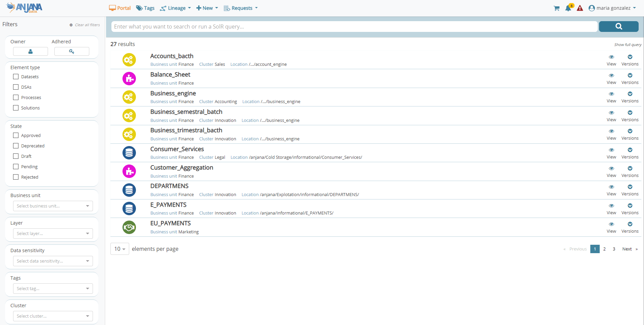644x325 pixels.
Task: Filter by Owner person icon
Action: tap(31, 51)
